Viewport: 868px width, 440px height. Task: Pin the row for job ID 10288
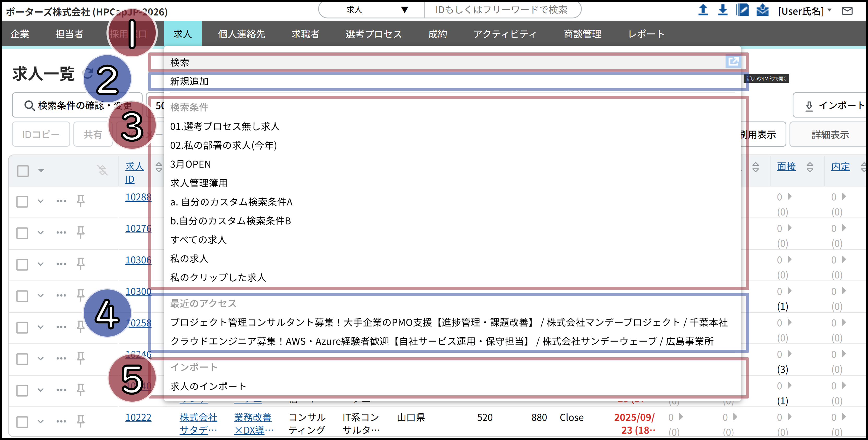81,201
